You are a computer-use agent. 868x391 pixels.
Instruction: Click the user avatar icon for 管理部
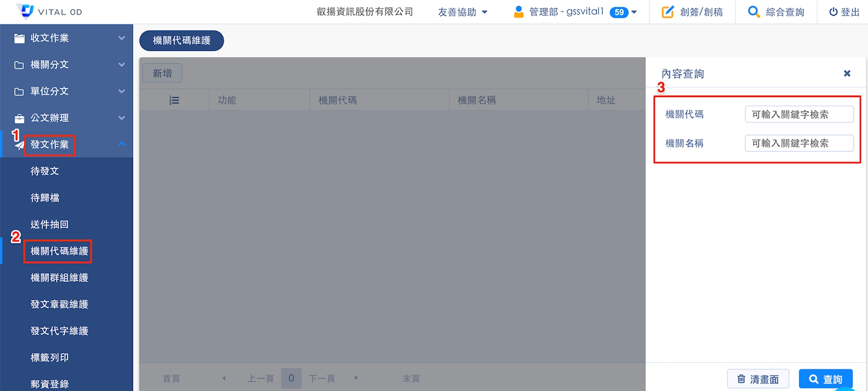tap(519, 11)
